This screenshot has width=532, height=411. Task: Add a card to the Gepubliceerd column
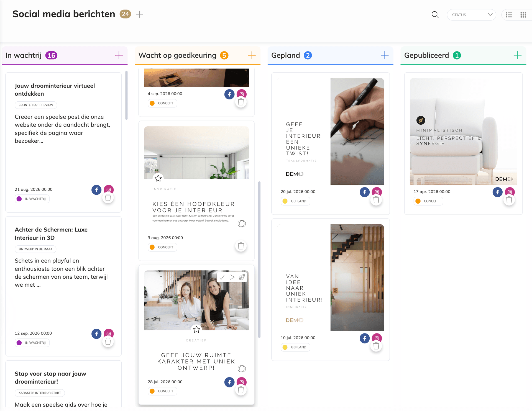(x=517, y=55)
